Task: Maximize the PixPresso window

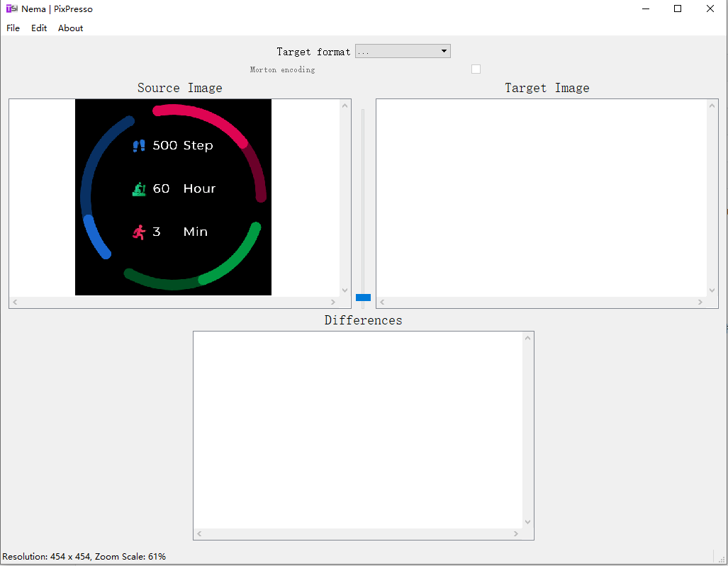Action: [678, 9]
